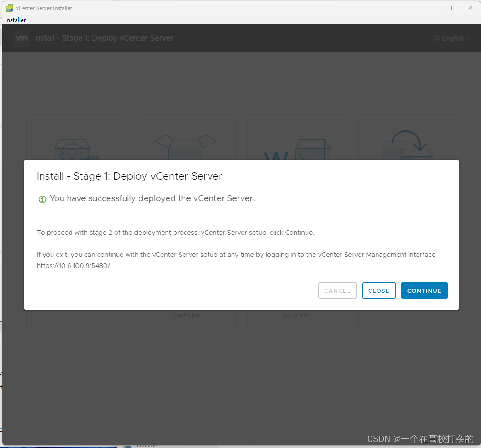Viewport: 481px width, 448px height.
Task: Click the Migrate box card icon
Action: coord(297,149)
